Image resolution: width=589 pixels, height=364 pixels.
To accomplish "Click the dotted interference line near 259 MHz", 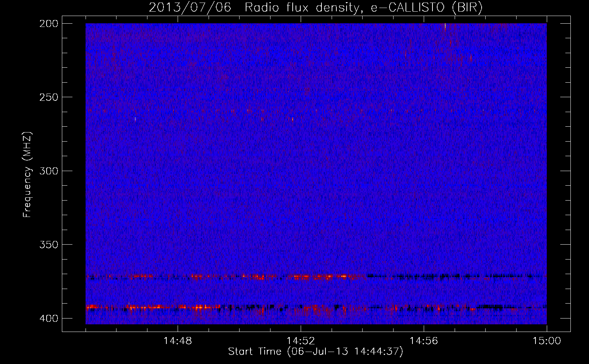I will [x=316, y=110].
